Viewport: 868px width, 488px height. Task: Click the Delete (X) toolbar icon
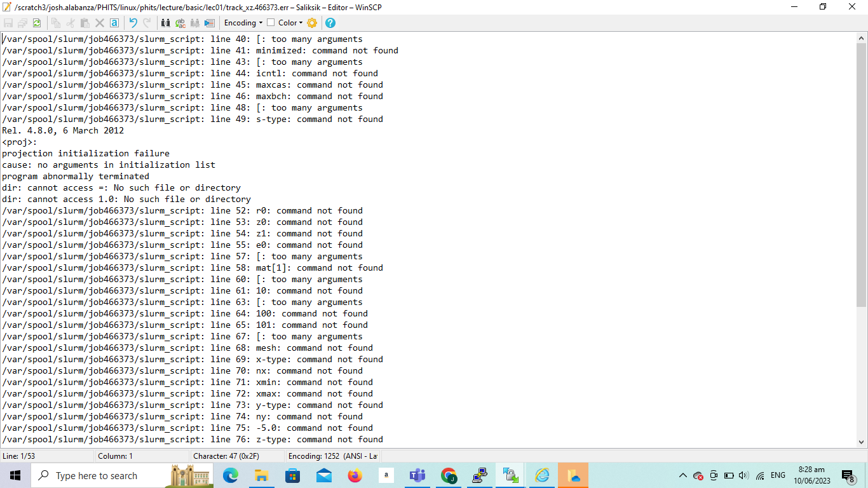click(x=100, y=22)
